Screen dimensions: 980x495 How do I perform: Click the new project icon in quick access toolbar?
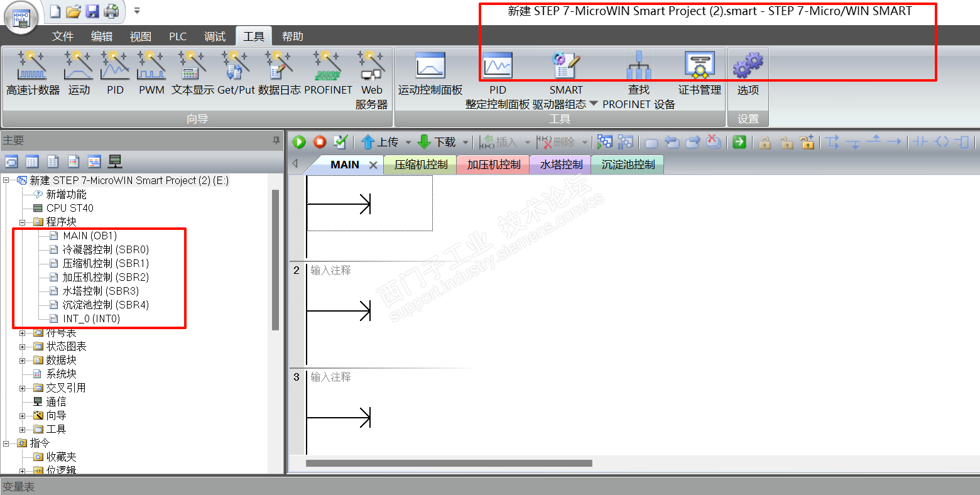coord(55,11)
